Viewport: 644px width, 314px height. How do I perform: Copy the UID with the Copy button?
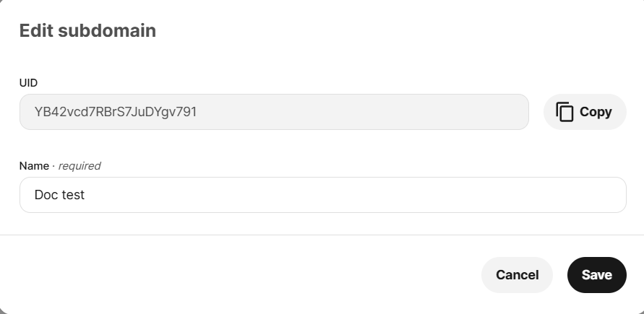pyautogui.click(x=585, y=112)
